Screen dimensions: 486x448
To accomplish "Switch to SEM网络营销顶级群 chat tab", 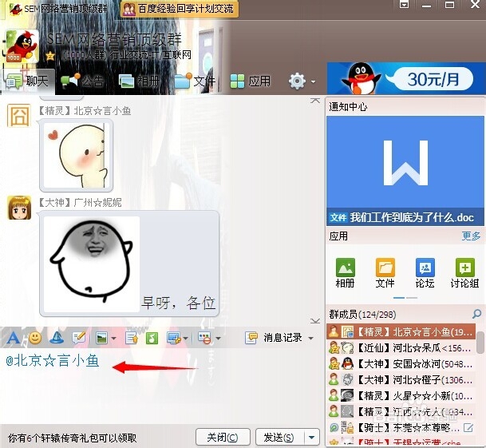I will coord(59,9).
